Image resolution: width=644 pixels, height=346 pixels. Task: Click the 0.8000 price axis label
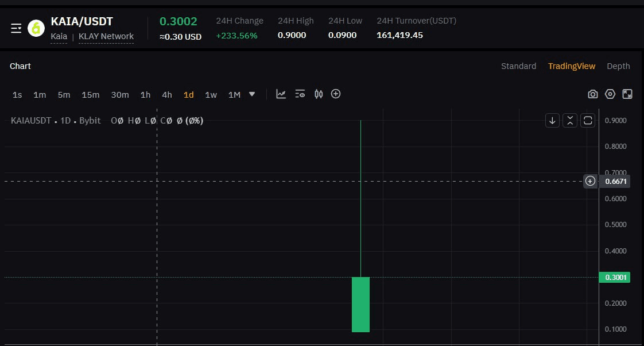(615, 147)
